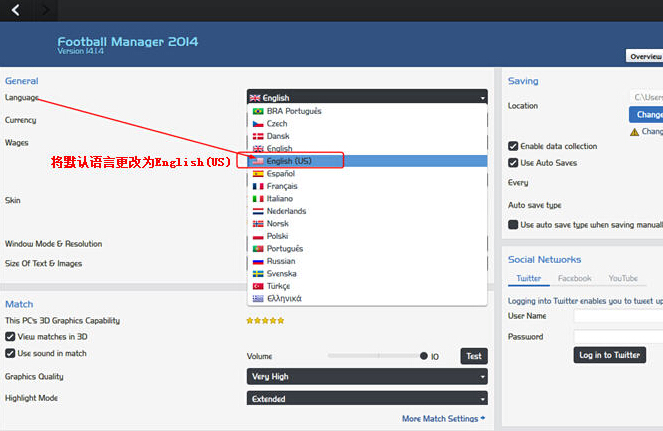The width and height of the screenshot is (663, 431).
Task: Switch to the Facebook tab
Action: pyautogui.click(x=575, y=278)
